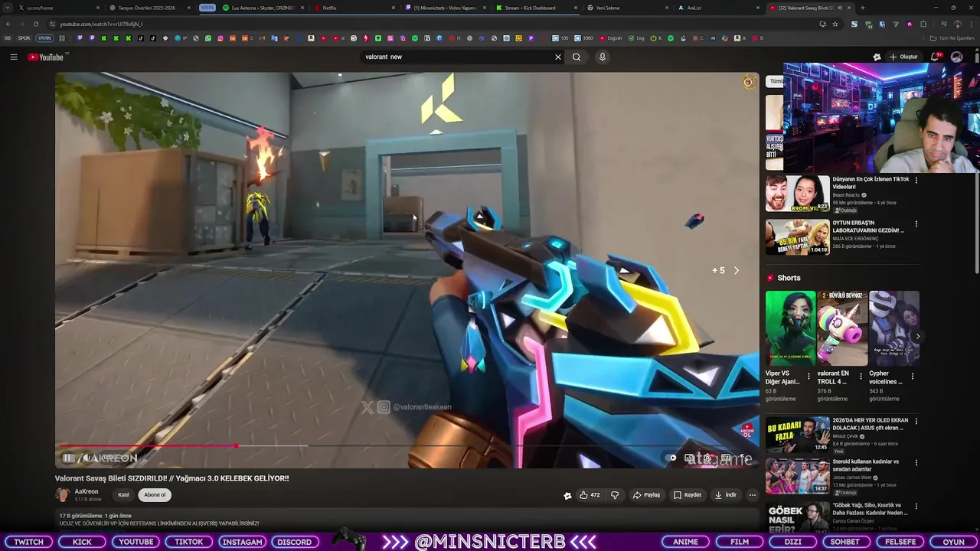Screen dimensions: 980x551
Task: Share the video via Paylaş
Action: click(x=646, y=495)
